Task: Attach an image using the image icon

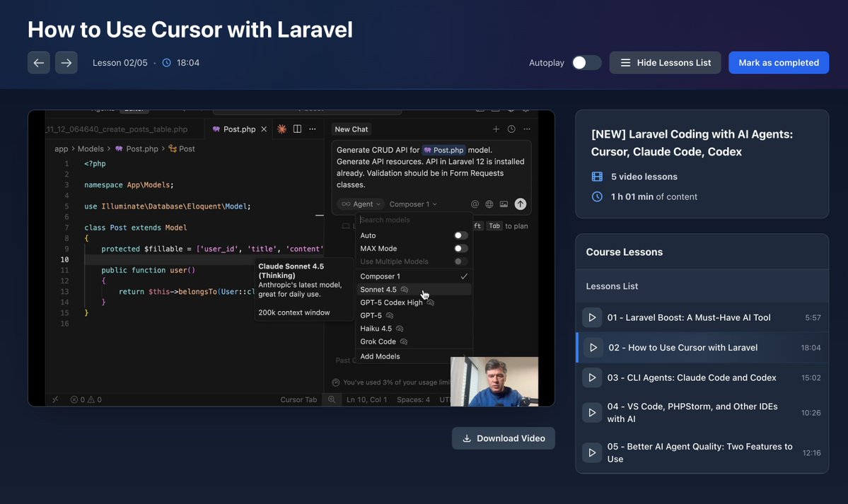Action: point(504,204)
